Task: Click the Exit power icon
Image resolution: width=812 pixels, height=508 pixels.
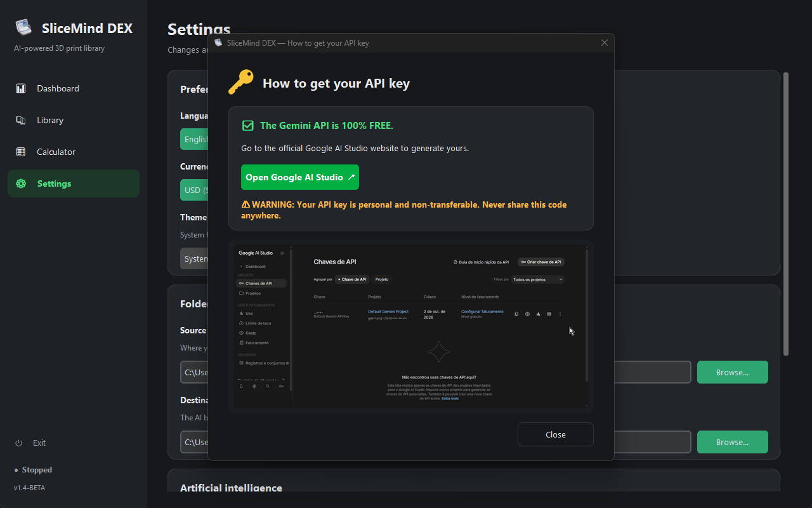Action: pos(19,443)
